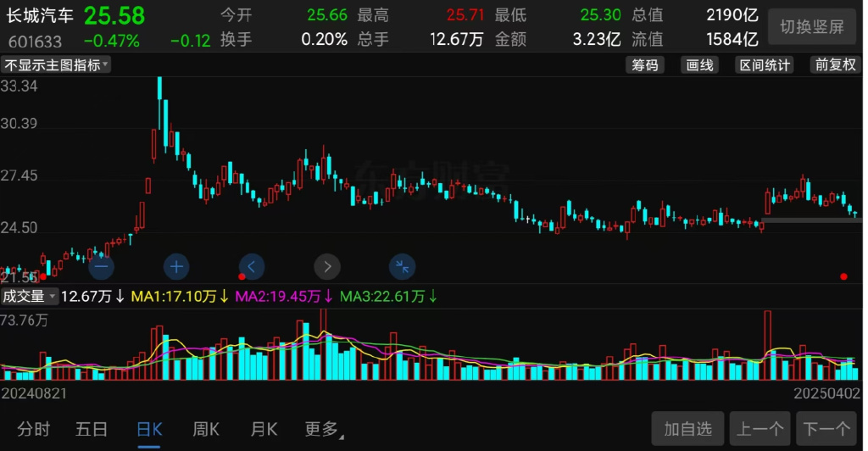
Task: Click the 筹码 button
Action: (x=645, y=64)
